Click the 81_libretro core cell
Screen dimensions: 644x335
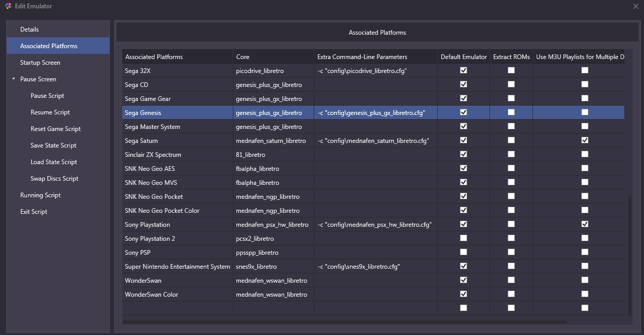(x=273, y=154)
